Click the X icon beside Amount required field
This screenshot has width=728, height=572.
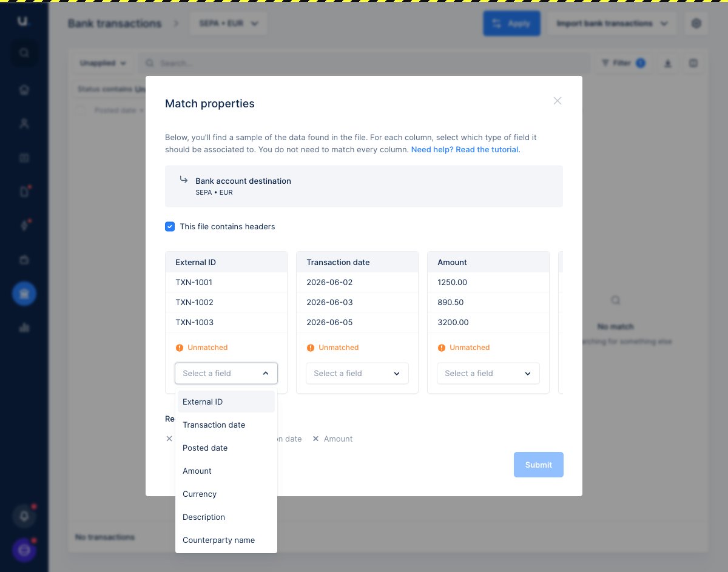(x=315, y=439)
